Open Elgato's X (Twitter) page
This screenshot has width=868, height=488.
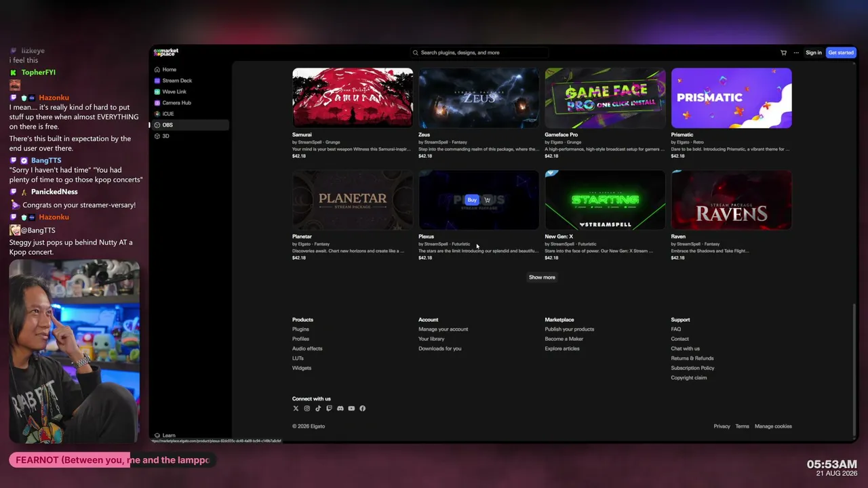(x=296, y=408)
